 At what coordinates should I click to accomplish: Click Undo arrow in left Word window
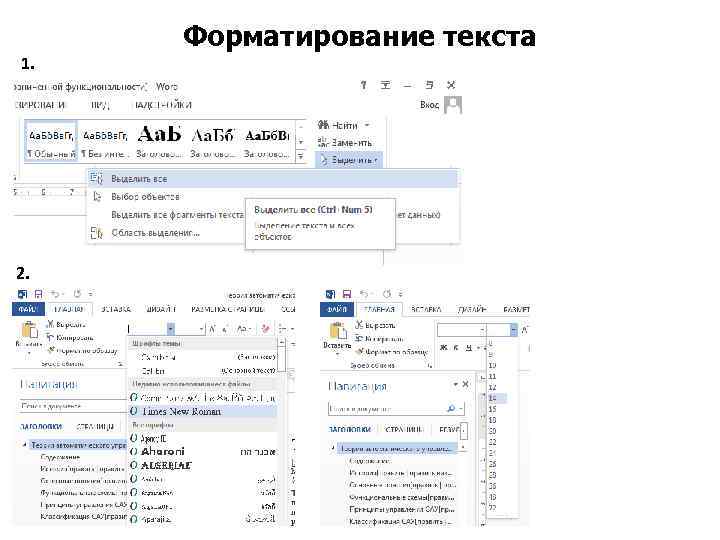pos(55,294)
